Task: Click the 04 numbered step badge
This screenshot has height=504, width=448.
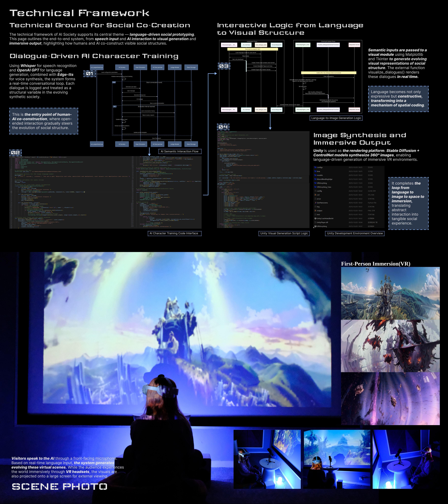Action: pos(223,127)
